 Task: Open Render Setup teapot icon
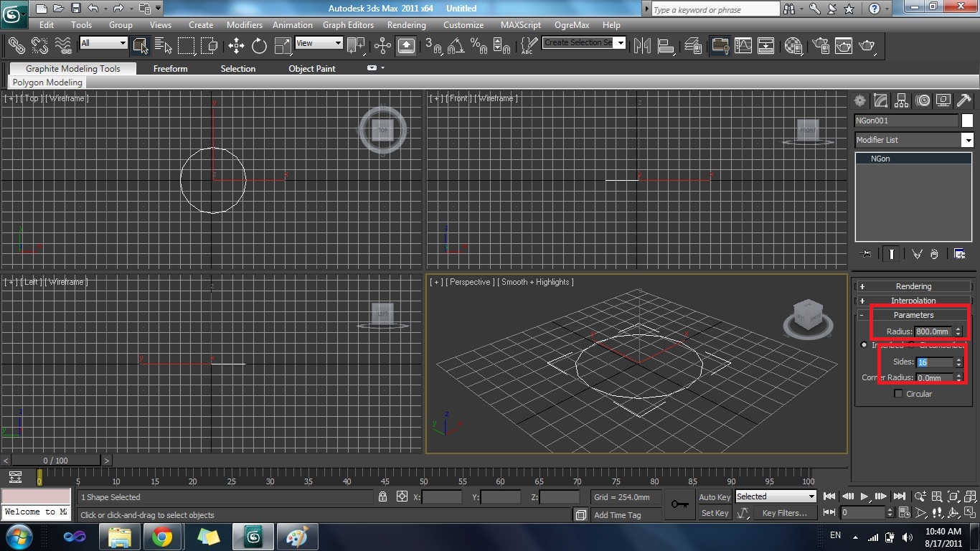tap(820, 46)
